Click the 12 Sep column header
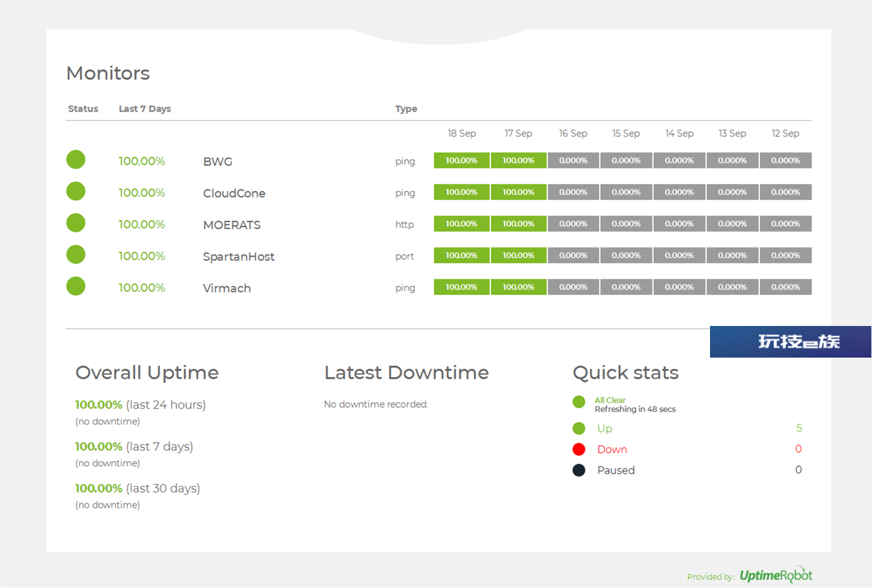This screenshot has width=872, height=588. [x=785, y=134]
